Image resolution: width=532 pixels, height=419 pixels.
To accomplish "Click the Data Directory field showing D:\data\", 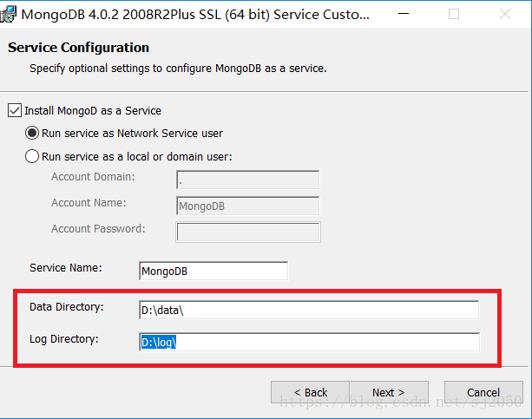I will 309,310.
